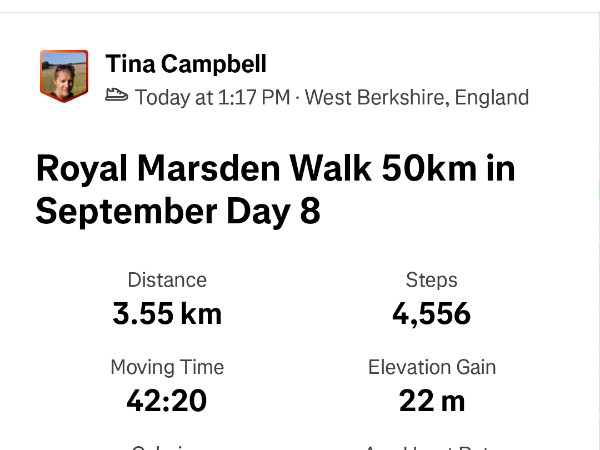
Task: Click the Steps stat label
Action: 432,280
